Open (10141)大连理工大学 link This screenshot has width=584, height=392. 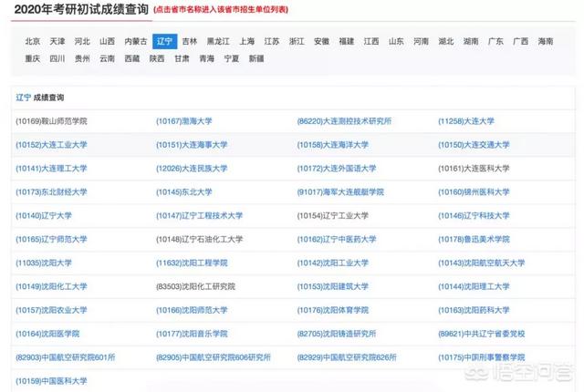(x=51, y=169)
